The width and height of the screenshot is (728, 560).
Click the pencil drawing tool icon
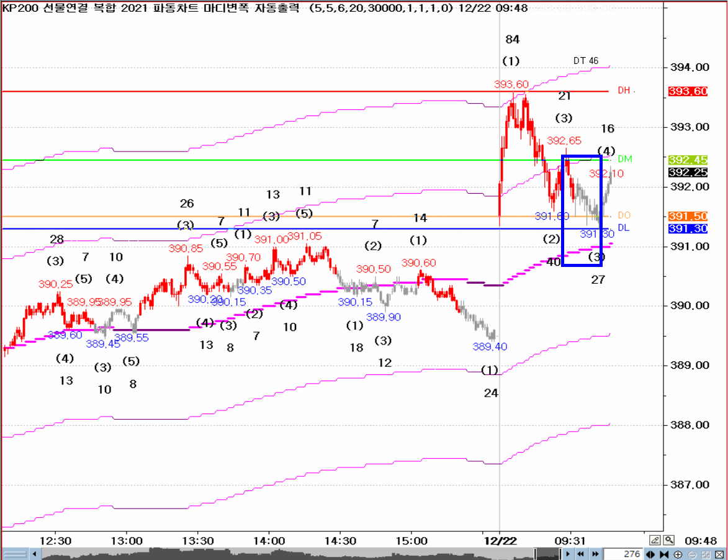(x=655, y=540)
